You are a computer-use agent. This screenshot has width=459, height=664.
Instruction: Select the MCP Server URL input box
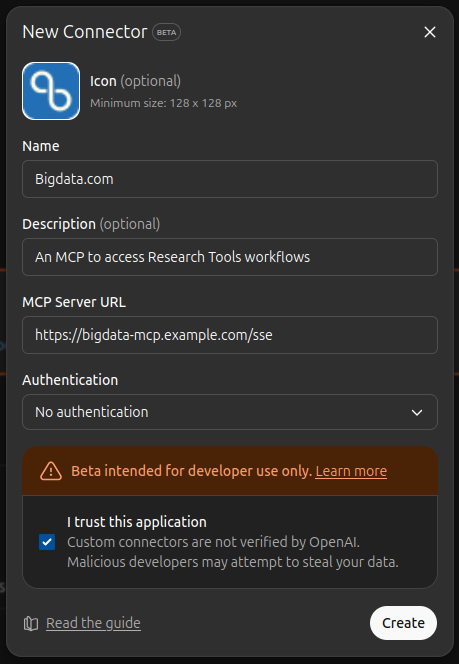pyautogui.click(x=230, y=335)
